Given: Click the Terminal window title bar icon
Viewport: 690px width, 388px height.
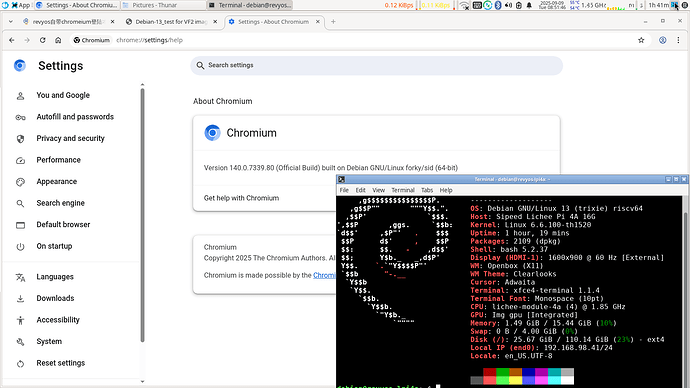Looking at the screenshot, I should (x=341, y=179).
